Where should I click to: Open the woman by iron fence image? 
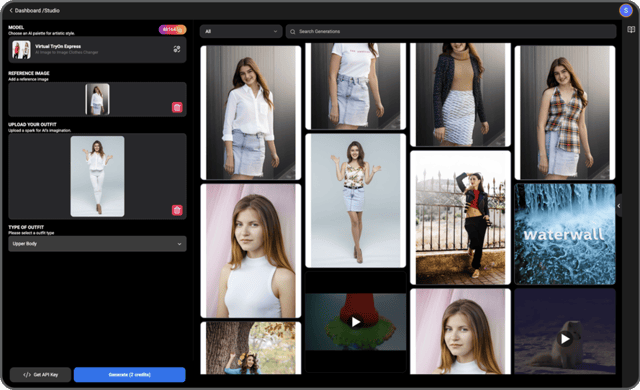[460, 217]
